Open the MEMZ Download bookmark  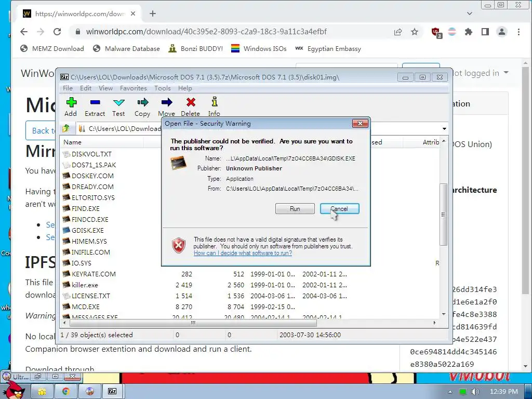[x=52, y=48]
